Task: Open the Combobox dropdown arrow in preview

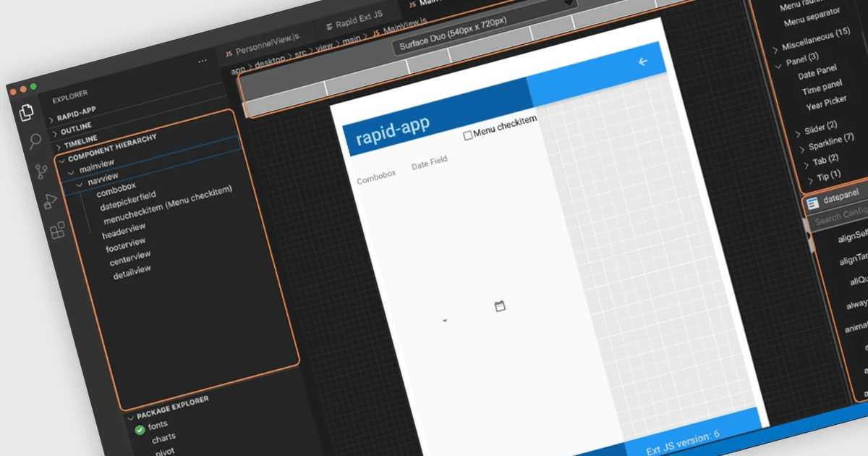Action: click(444, 320)
